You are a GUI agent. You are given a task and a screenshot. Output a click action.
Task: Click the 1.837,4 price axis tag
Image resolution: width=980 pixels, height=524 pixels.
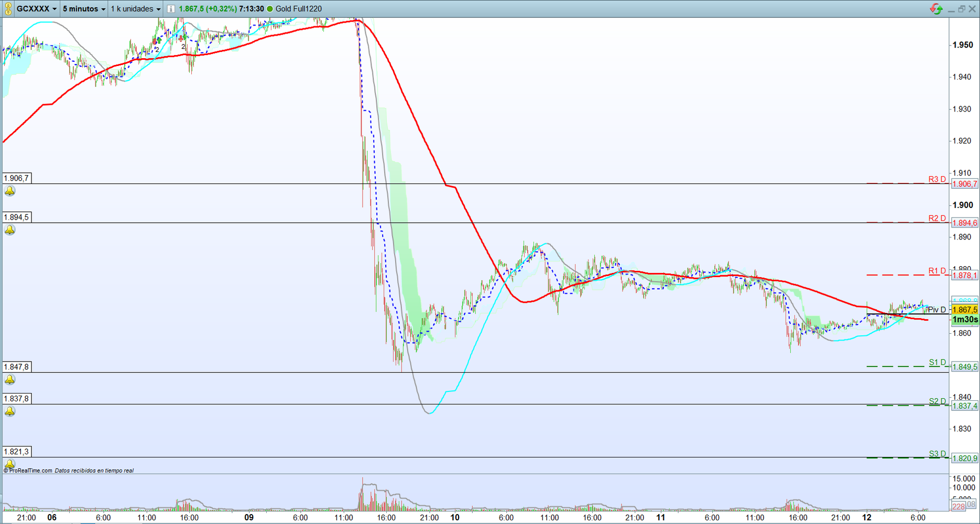[964, 406]
